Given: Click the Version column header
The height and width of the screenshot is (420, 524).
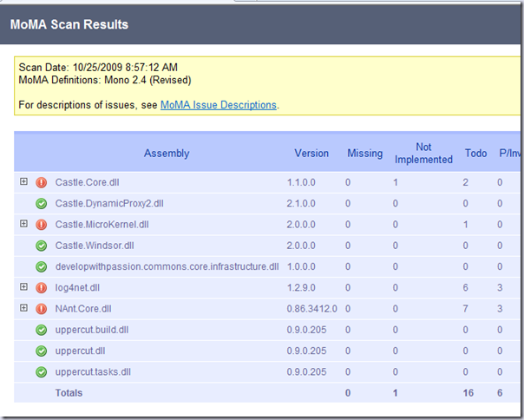Looking at the screenshot, I should pyautogui.click(x=311, y=153).
